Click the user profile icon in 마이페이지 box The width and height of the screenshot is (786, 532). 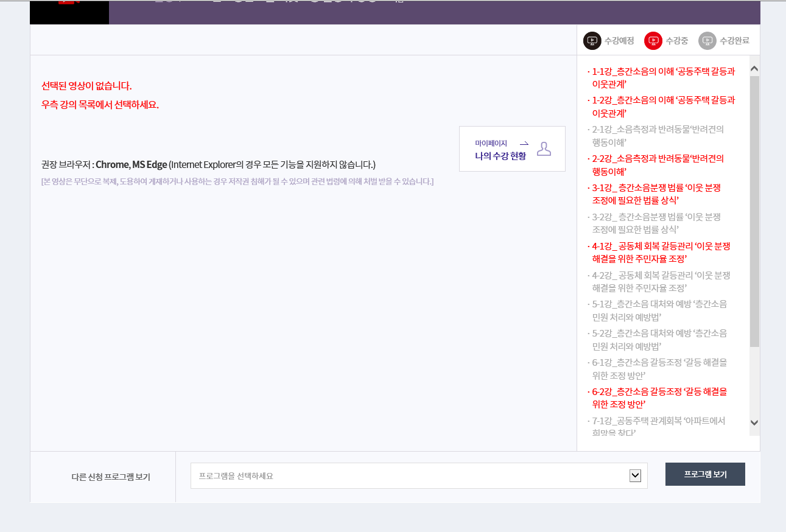[x=544, y=149]
